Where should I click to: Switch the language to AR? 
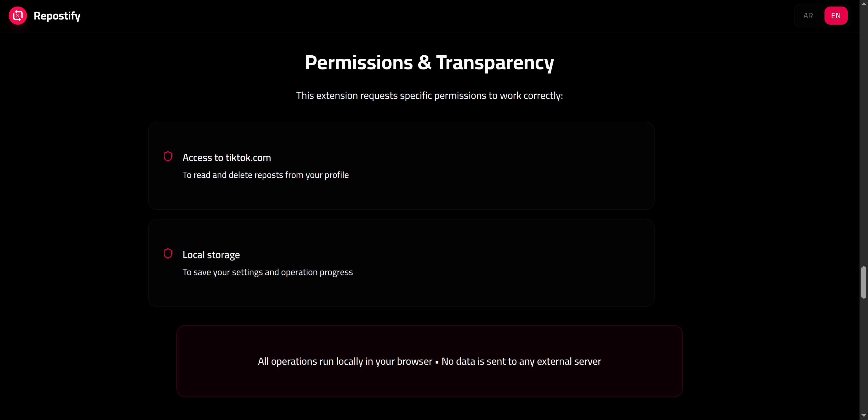(x=808, y=16)
